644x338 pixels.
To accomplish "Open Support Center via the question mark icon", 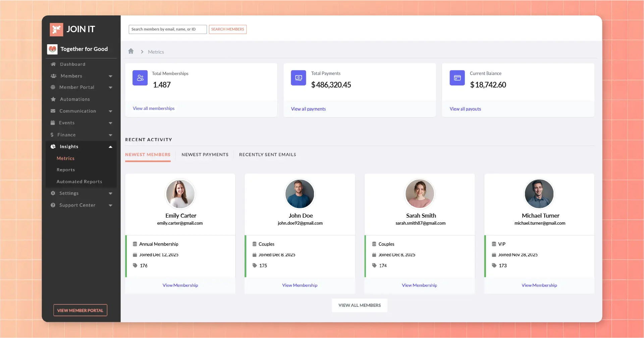I will tap(53, 205).
